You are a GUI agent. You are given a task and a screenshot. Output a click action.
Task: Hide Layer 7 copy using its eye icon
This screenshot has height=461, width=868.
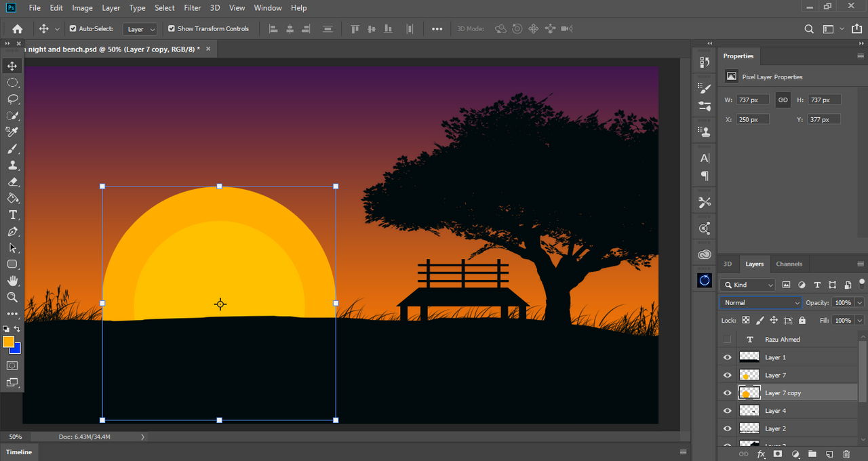point(728,393)
